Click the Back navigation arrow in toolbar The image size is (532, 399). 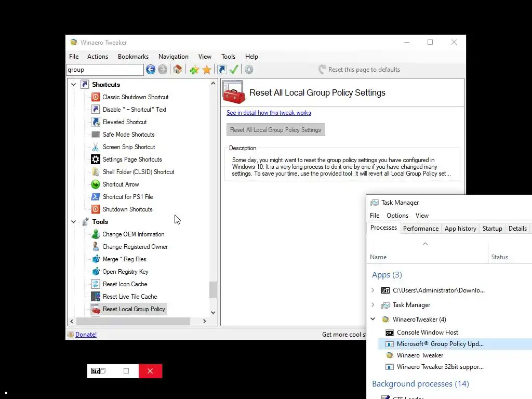[x=151, y=70]
